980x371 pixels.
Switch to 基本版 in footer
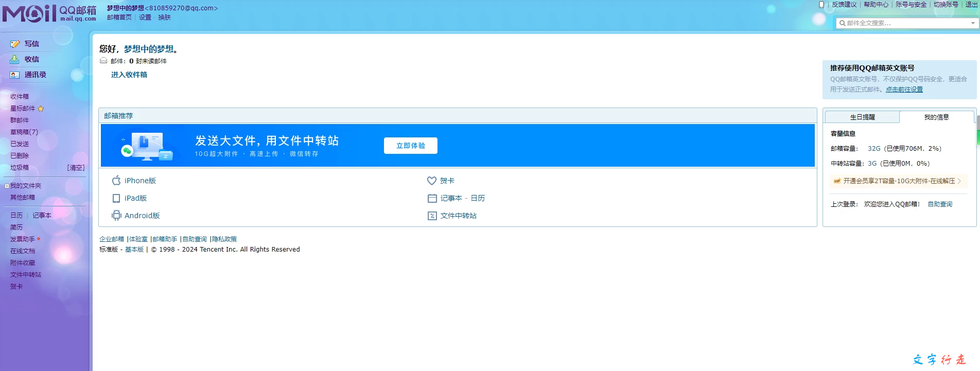point(134,250)
